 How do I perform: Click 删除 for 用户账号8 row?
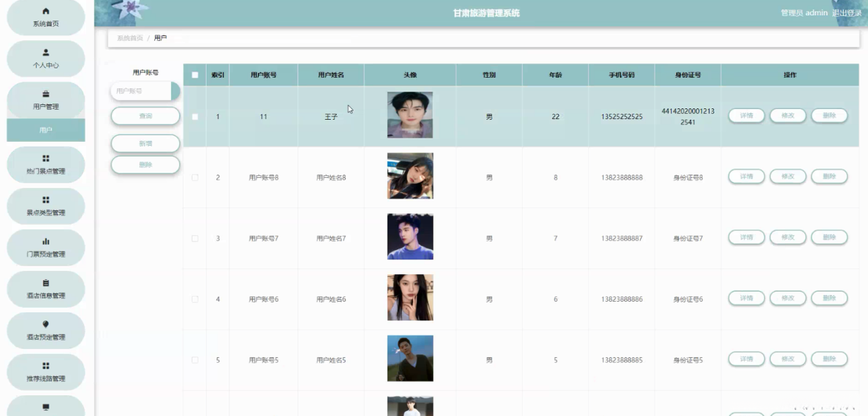(x=829, y=177)
